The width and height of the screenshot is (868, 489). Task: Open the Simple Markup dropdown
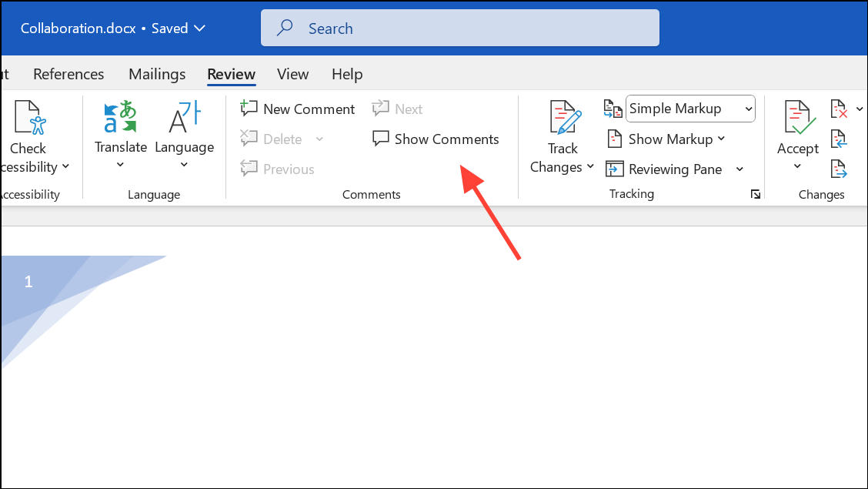689,109
